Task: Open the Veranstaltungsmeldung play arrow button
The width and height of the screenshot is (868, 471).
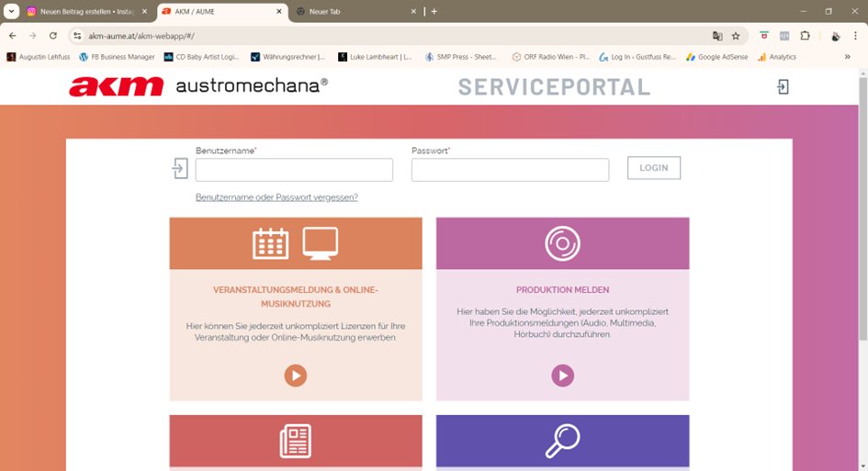Action: tap(296, 376)
